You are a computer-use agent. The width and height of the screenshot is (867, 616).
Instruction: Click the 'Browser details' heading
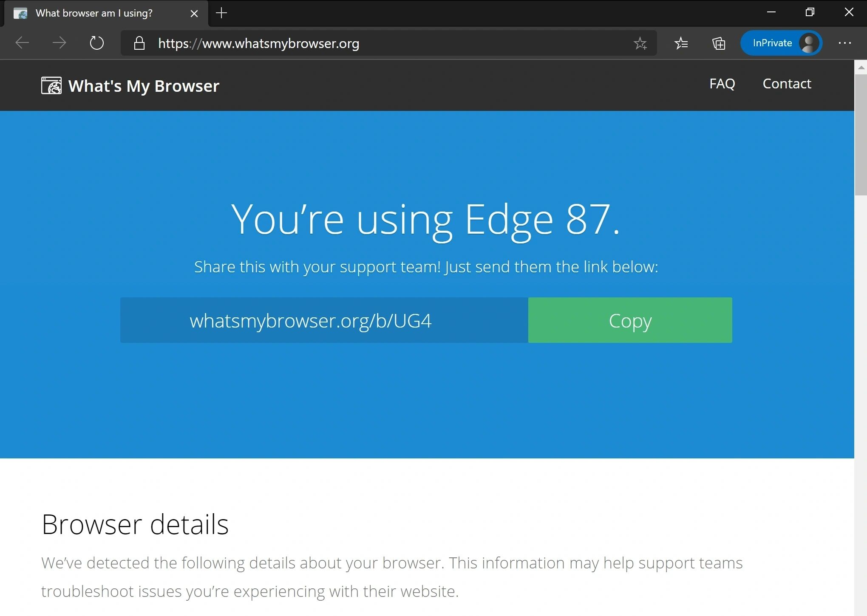135,524
